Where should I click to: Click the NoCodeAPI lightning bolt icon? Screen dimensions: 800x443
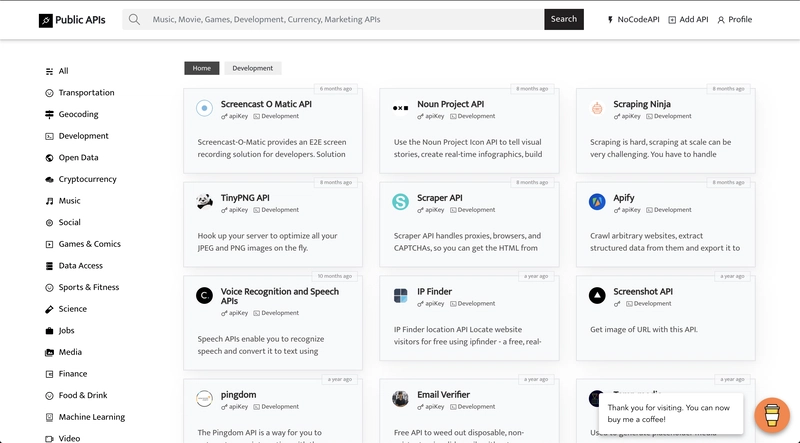point(610,20)
